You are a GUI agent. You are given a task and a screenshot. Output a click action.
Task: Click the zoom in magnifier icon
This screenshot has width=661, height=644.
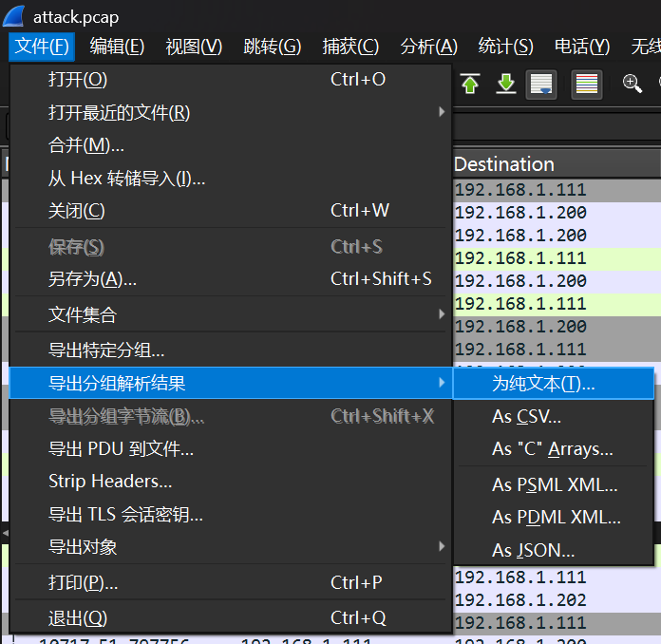pos(633,85)
